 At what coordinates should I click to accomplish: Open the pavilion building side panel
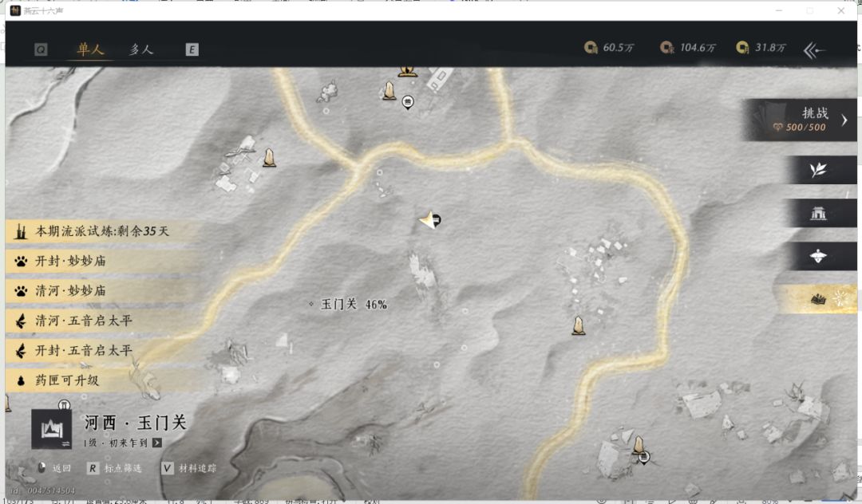click(x=819, y=213)
